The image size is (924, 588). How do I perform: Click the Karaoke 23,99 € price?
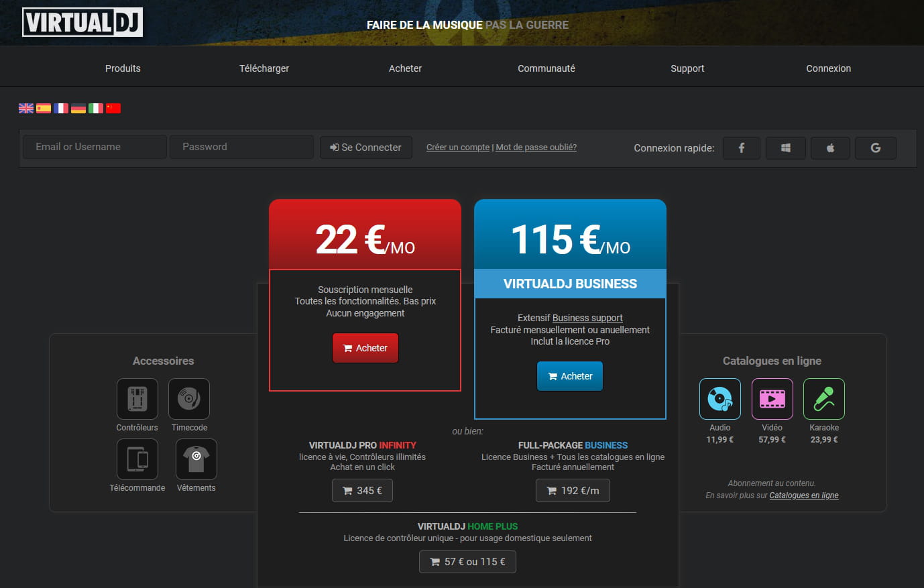click(x=824, y=440)
